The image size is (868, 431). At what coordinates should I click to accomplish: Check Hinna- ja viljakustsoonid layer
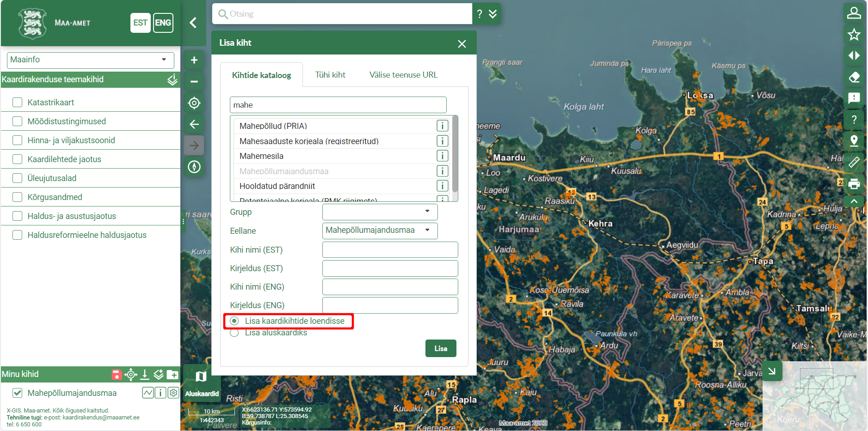[x=18, y=140]
